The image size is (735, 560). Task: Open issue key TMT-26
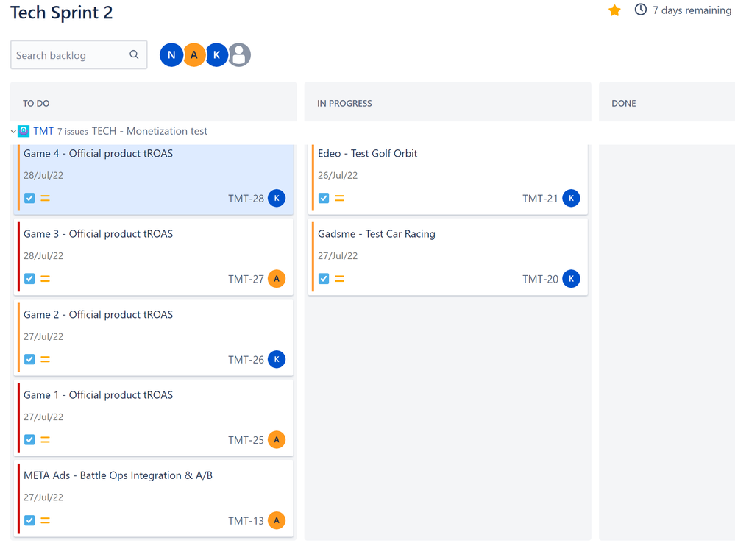[x=246, y=360]
